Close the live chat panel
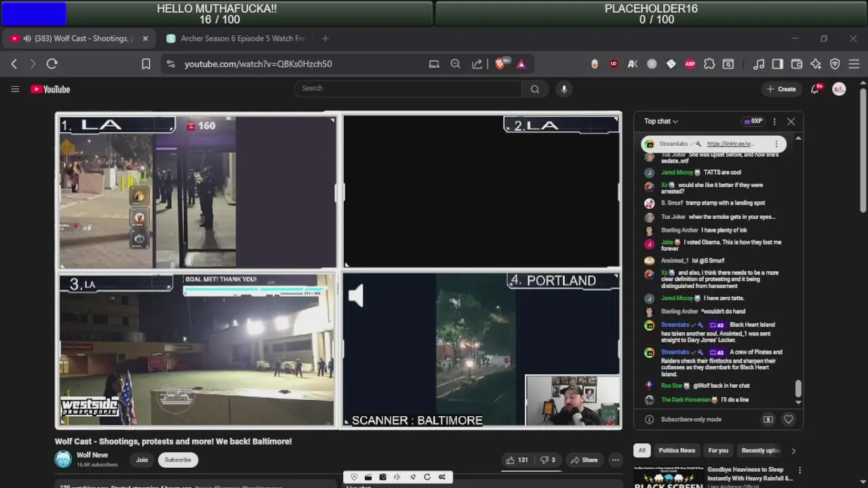 coord(791,121)
